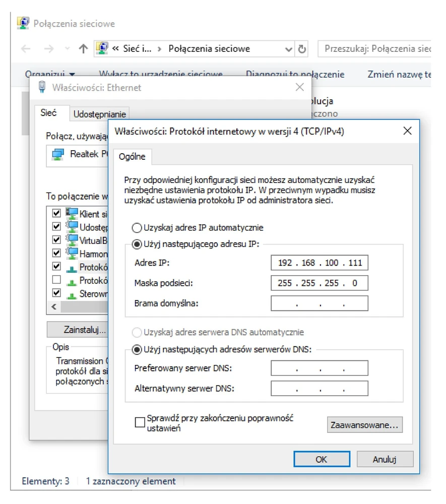Click the Forward arrow in explorer
The image size is (446, 504).
48,49
